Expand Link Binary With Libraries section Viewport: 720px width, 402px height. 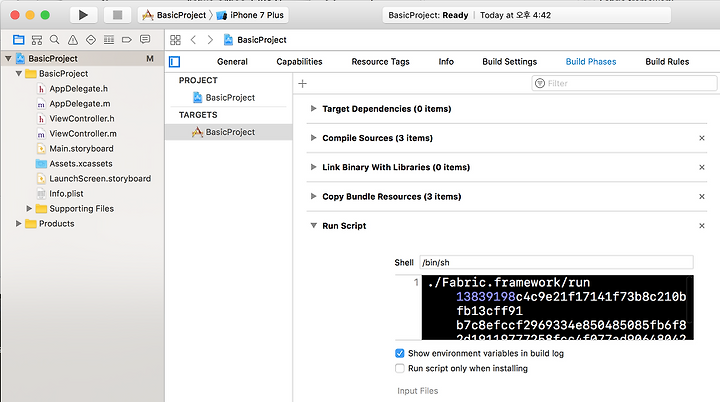pos(313,167)
